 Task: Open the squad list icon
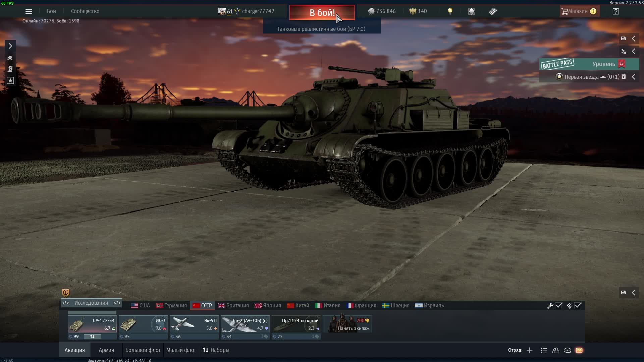click(544, 350)
